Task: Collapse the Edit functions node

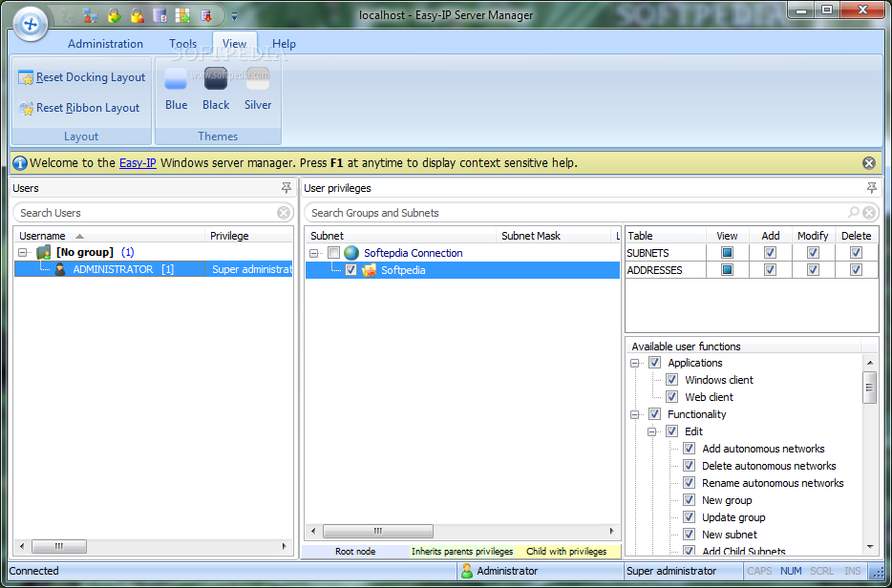Action: pos(652,431)
